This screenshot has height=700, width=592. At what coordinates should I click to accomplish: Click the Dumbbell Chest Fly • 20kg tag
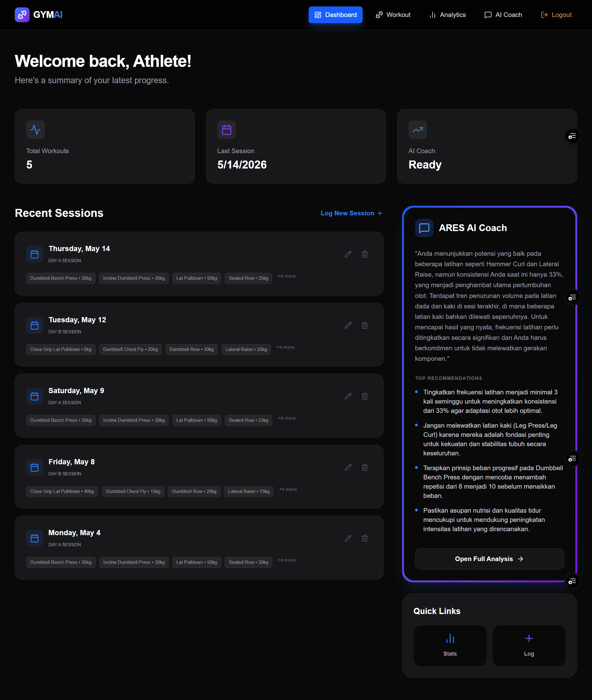click(130, 349)
